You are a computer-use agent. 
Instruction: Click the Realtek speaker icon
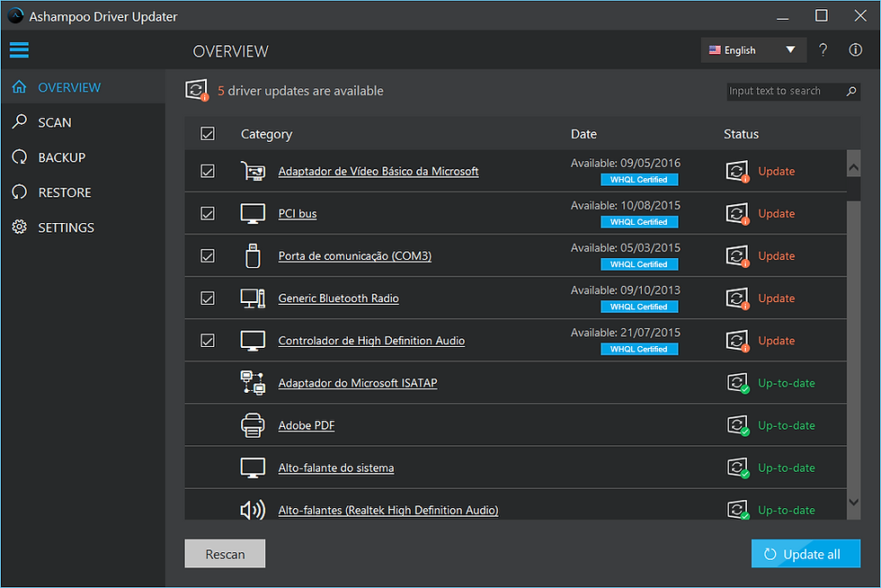point(253,510)
